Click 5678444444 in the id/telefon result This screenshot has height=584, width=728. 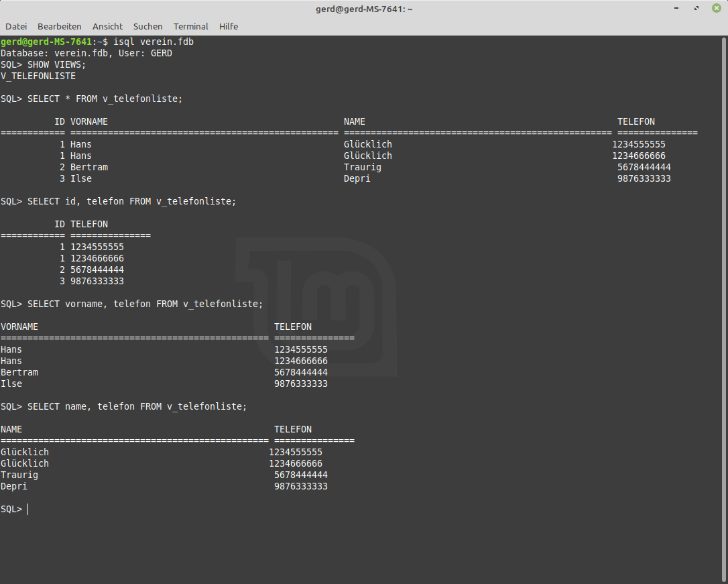[x=97, y=270]
